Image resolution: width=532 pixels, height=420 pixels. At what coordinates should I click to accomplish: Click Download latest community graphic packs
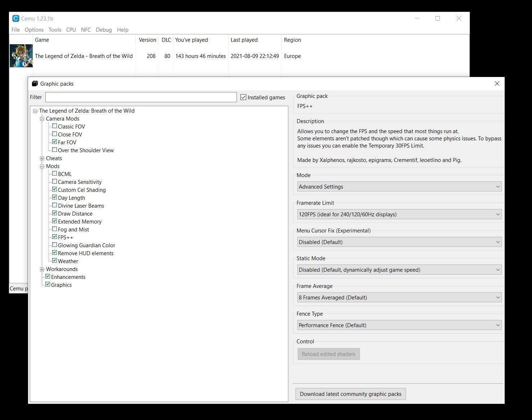351,394
